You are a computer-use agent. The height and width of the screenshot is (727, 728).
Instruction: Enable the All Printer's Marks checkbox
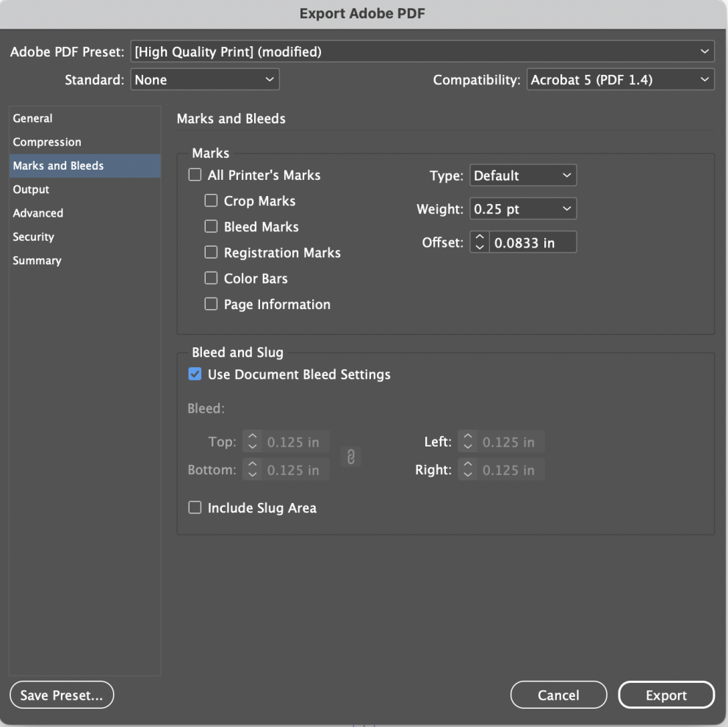(x=195, y=175)
